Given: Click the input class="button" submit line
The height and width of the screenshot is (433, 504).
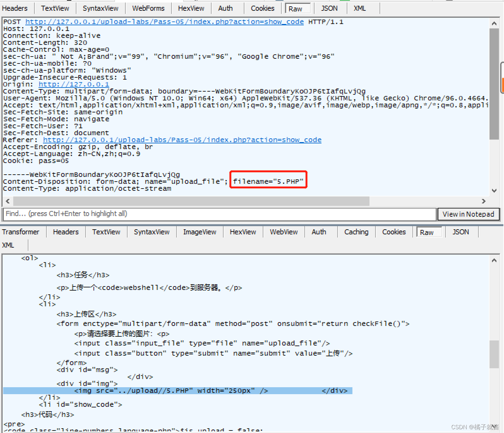Looking at the screenshot, I should [x=213, y=353].
